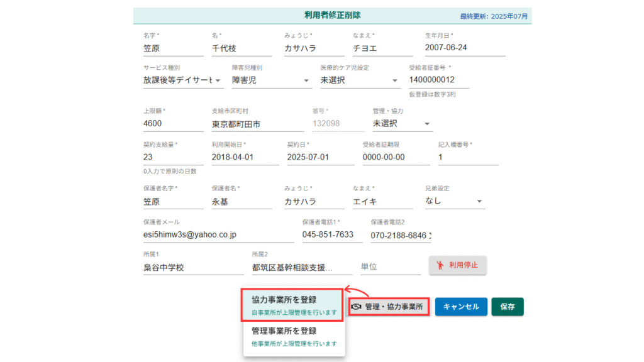Image resolution: width=644 pixels, height=362 pixels.
Task: Expand the 管理・協力 dropdown
Action: (x=402, y=124)
